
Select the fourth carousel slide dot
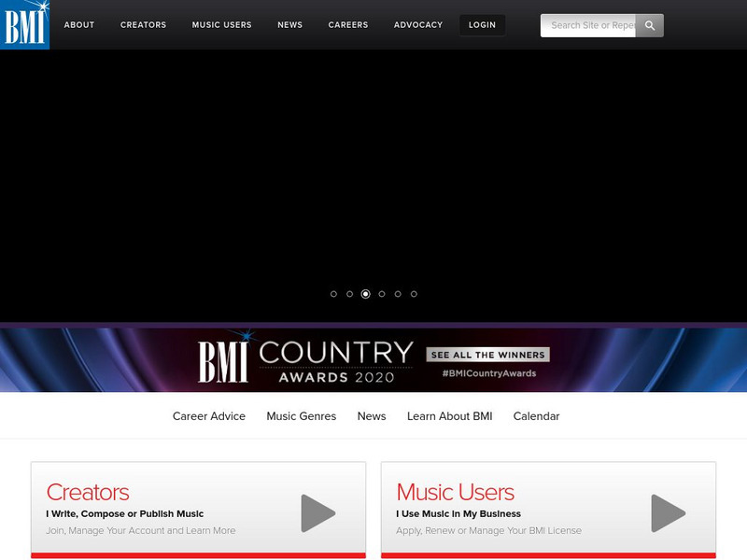(382, 294)
